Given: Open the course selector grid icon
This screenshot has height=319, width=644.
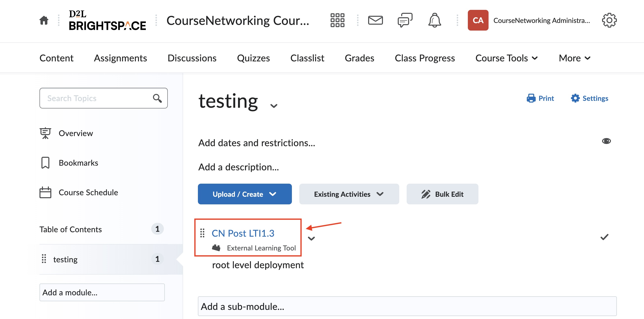Looking at the screenshot, I should pos(337,20).
